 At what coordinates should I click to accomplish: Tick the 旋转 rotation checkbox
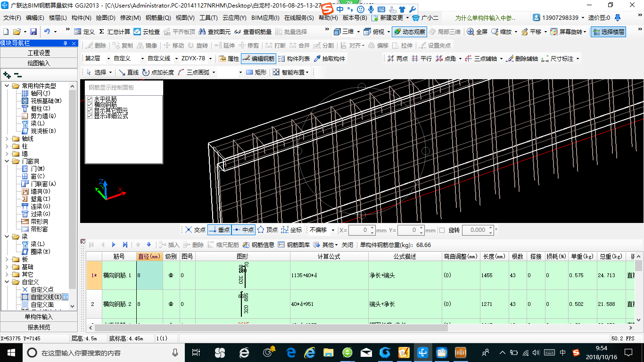pos(442,230)
